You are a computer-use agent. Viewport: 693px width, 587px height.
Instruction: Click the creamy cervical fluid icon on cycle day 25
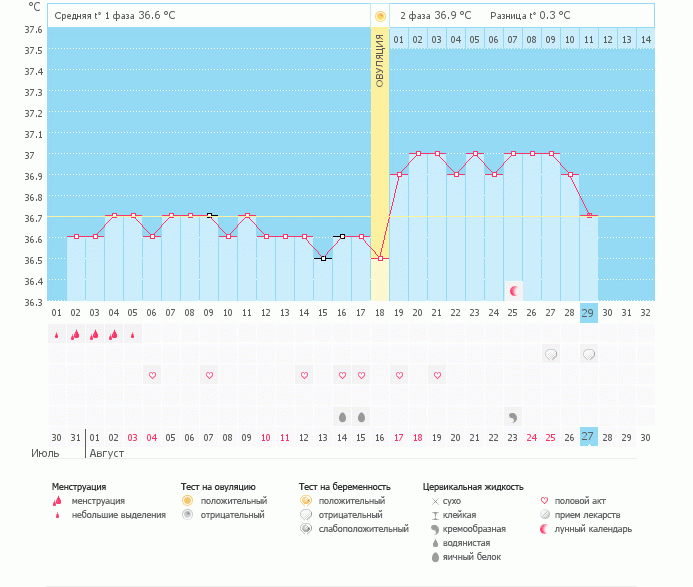point(513,416)
